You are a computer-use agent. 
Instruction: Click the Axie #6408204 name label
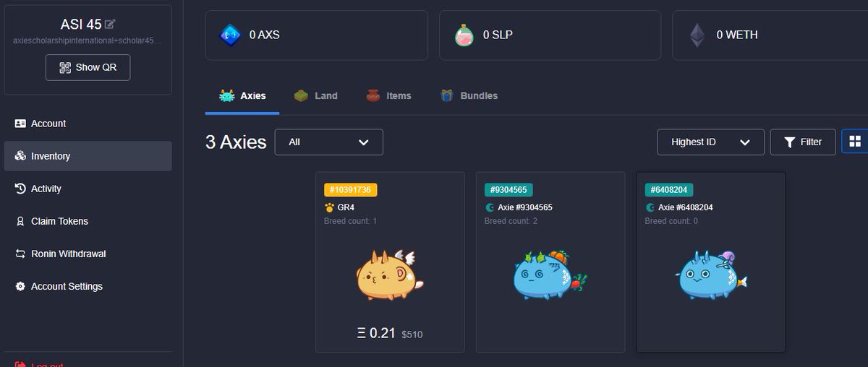pos(686,207)
